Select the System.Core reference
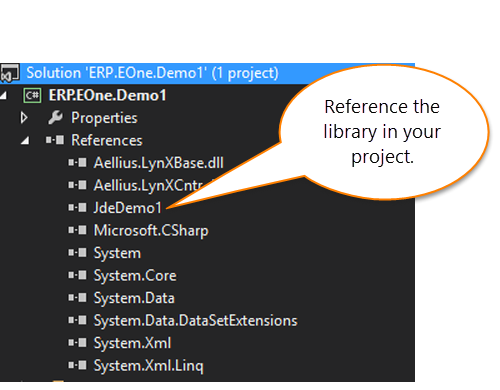Image resolution: width=500 pixels, height=390 pixels. pyautogui.click(x=135, y=276)
